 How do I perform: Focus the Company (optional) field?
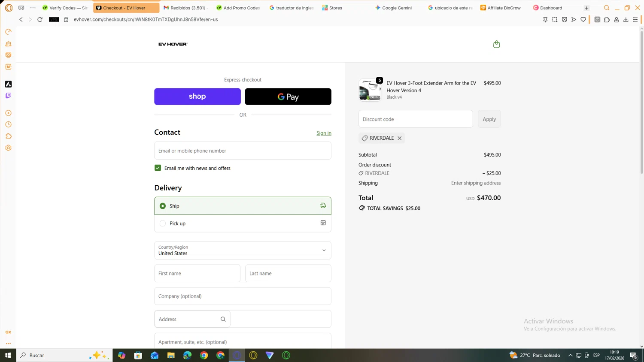pos(243,296)
